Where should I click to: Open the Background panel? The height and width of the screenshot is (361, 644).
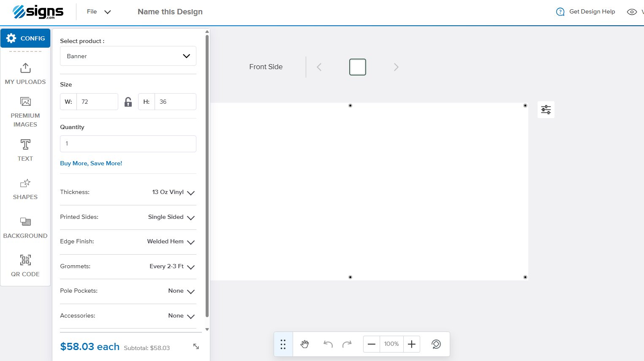[x=25, y=228]
